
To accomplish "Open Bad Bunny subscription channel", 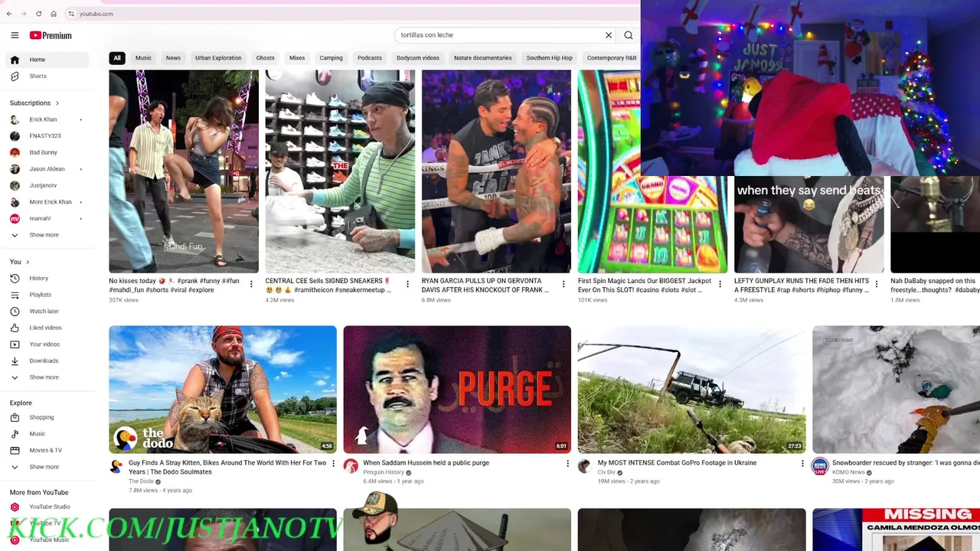I will (47, 152).
